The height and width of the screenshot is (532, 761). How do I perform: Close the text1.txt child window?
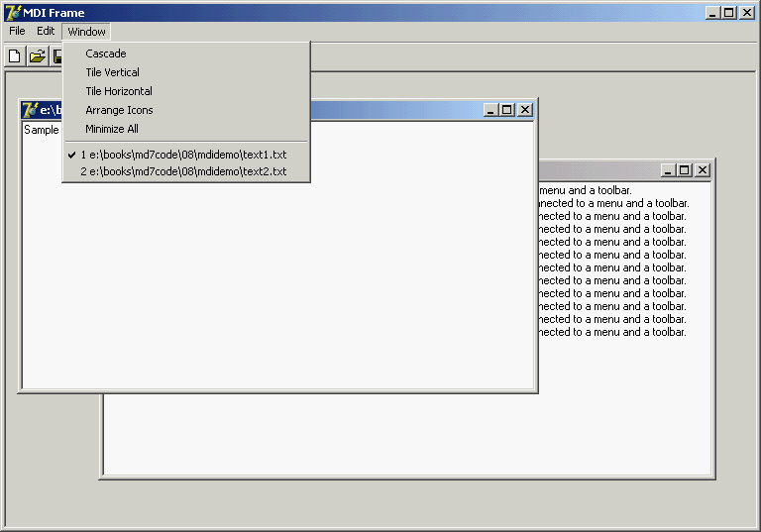coord(525,110)
